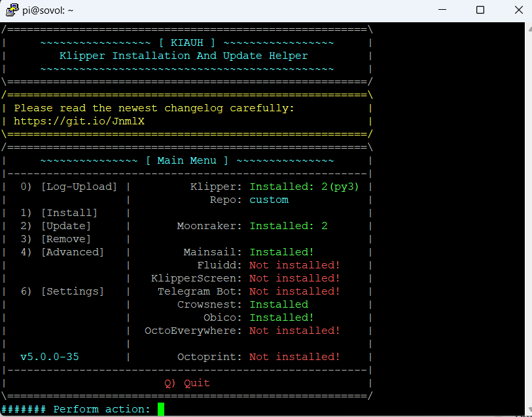Click the Repo value 'custom'
This screenshot has width=532, height=417.
(x=269, y=200)
